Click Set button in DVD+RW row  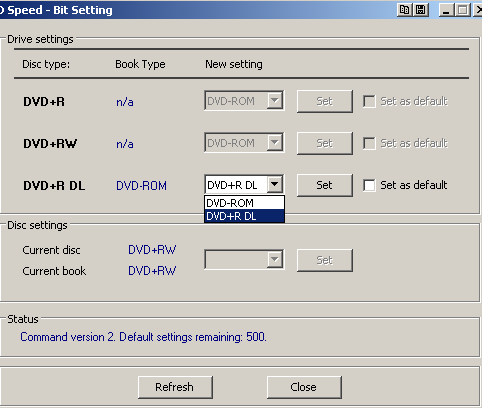point(325,143)
